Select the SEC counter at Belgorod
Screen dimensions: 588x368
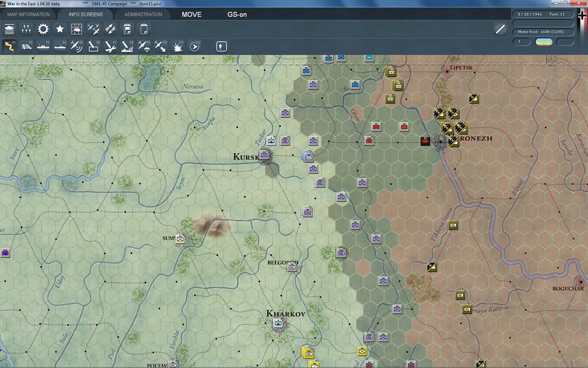(292, 267)
